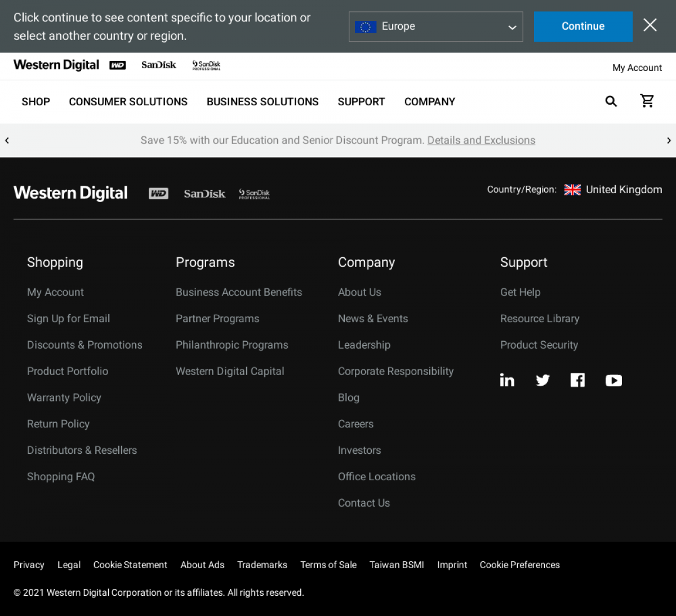Click the footer SanDisk logo
676x616 pixels.
(x=204, y=194)
